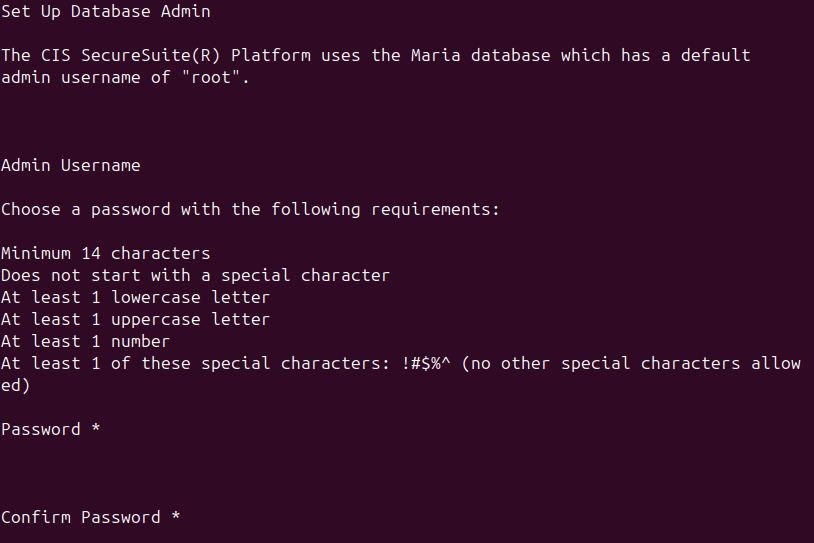Viewport: 814px width, 543px height.
Task: Click the asterisk next to Password
Action: point(96,428)
